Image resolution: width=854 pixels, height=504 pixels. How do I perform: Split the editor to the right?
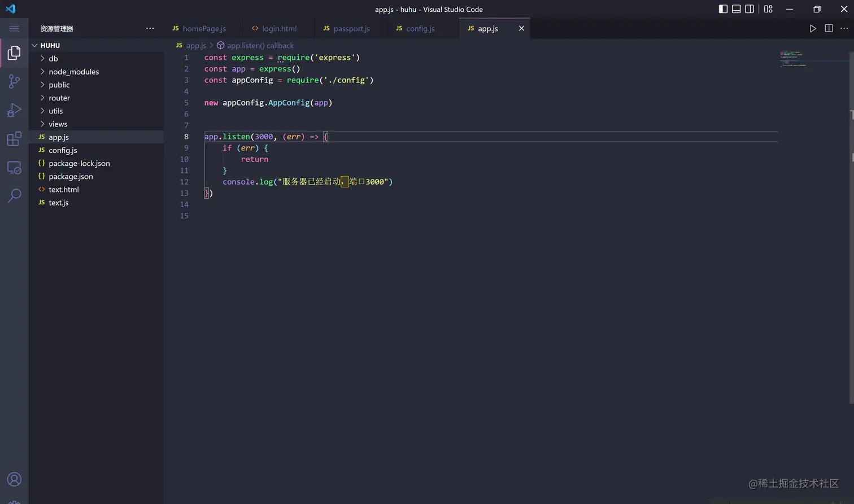click(x=829, y=28)
